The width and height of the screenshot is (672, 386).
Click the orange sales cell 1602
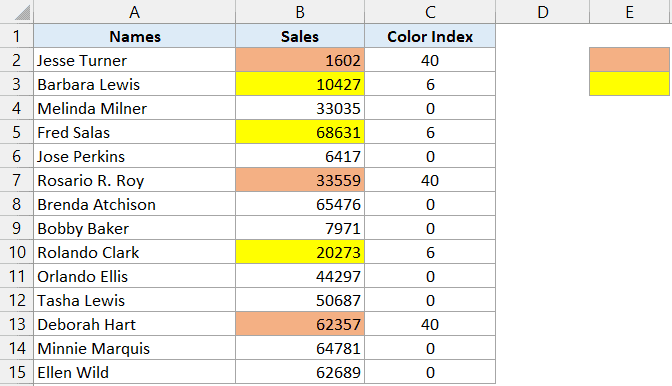(300, 60)
